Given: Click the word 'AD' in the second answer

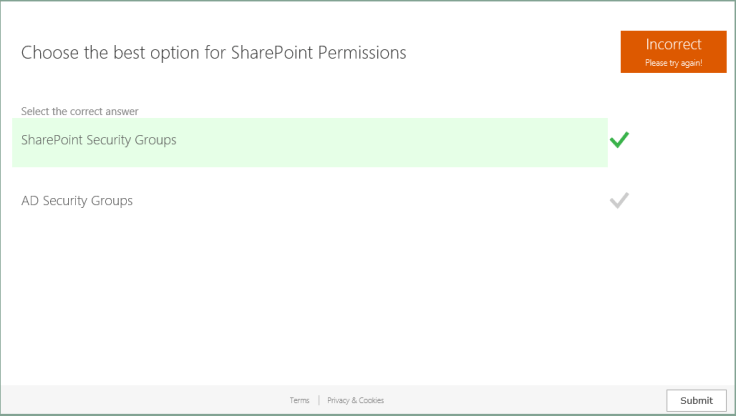Looking at the screenshot, I should (30, 201).
